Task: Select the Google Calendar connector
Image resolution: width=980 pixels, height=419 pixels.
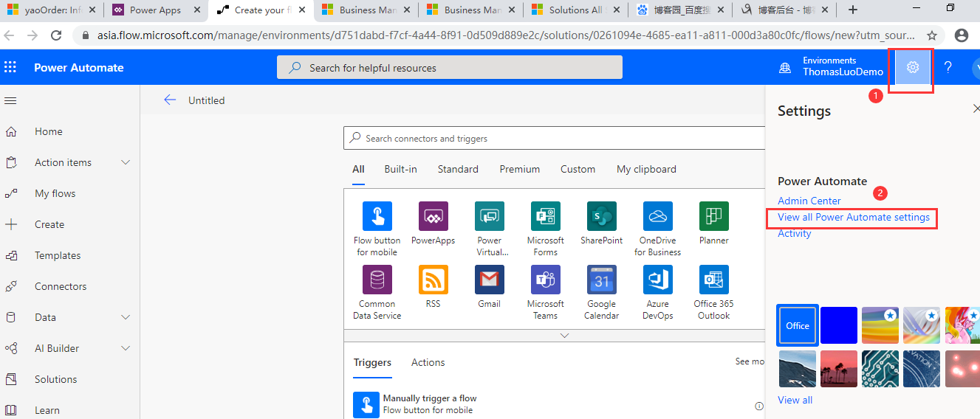Action: (x=601, y=280)
